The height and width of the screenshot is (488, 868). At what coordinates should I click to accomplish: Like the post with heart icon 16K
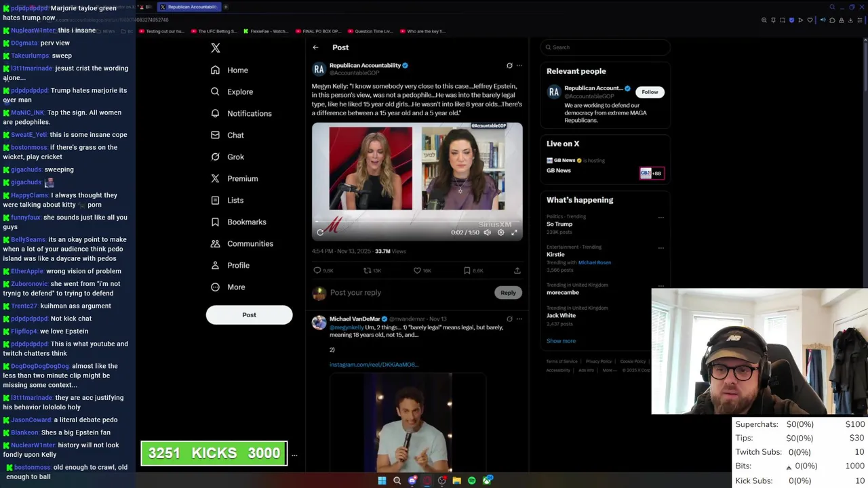coord(417,270)
